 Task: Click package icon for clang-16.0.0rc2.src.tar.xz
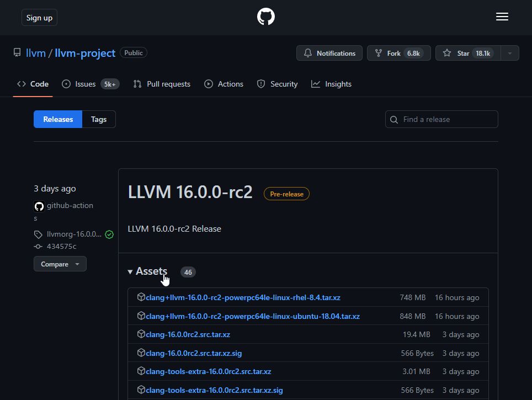tap(141, 334)
